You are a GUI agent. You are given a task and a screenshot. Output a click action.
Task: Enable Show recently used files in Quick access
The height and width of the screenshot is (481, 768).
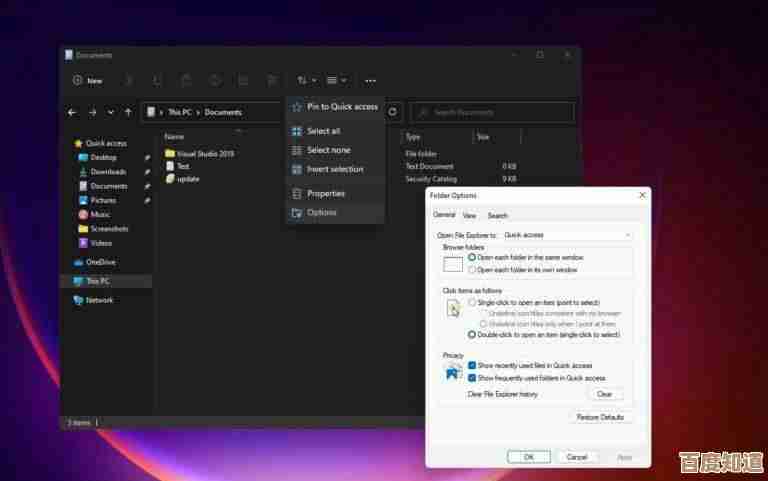point(472,366)
